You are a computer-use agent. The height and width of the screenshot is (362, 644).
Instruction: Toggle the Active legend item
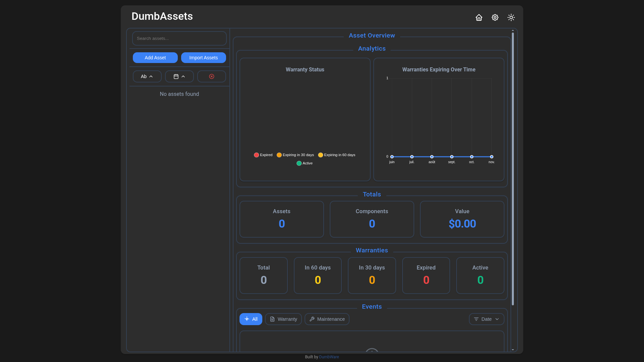pyautogui.click(x=305, y=163)
